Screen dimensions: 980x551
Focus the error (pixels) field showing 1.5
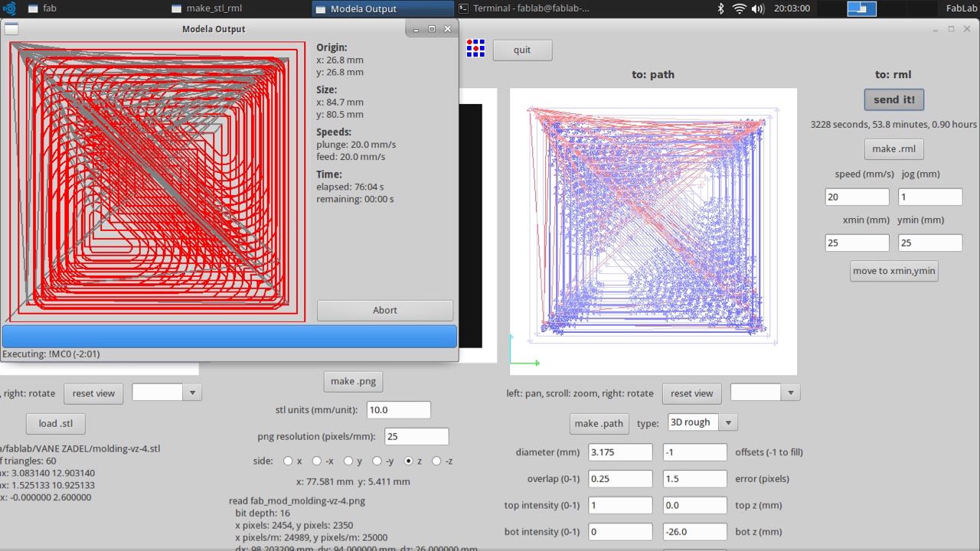tap(695, 479)
